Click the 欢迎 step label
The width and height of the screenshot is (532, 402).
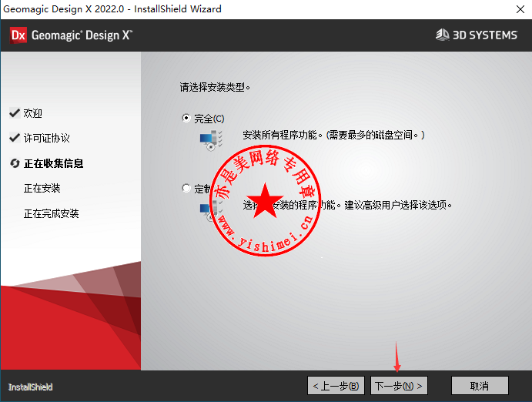coord(32,113)
